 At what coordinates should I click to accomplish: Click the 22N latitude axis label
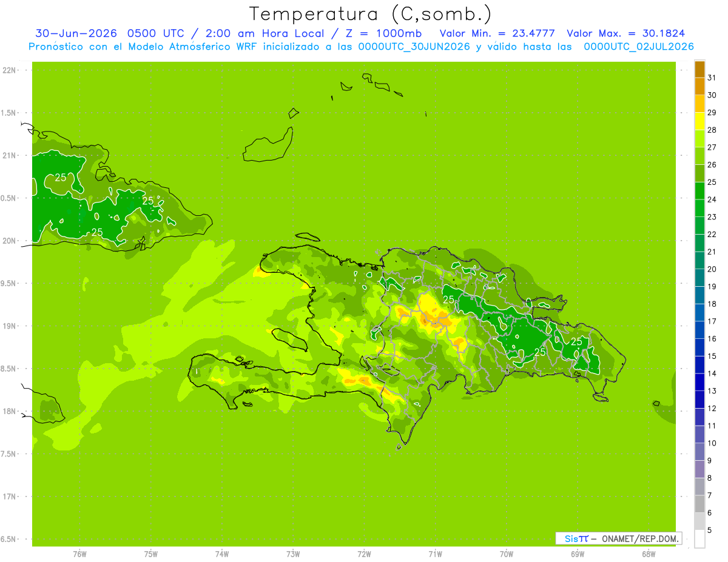point(10,70)
